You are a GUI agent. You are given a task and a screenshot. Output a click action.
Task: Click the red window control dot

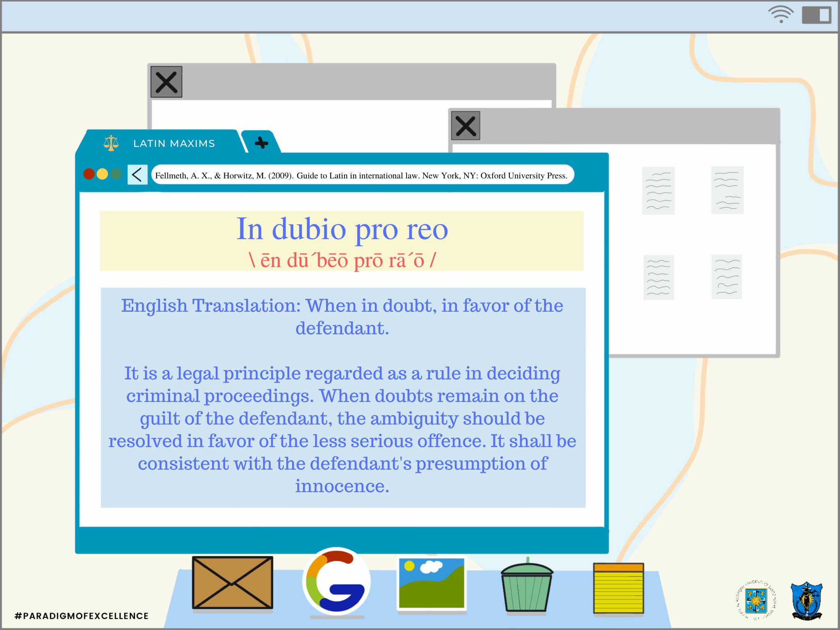[x=89, y=174]
